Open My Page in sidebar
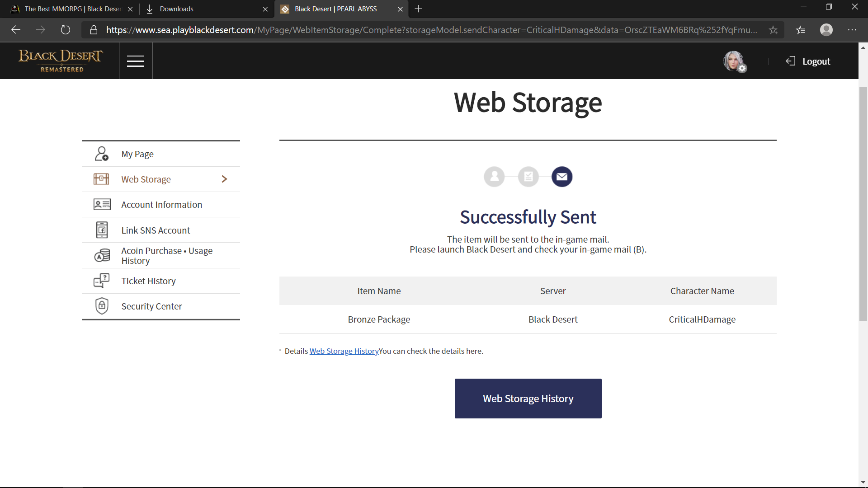The height and width of the screenshot is (488, 868). 137,154
